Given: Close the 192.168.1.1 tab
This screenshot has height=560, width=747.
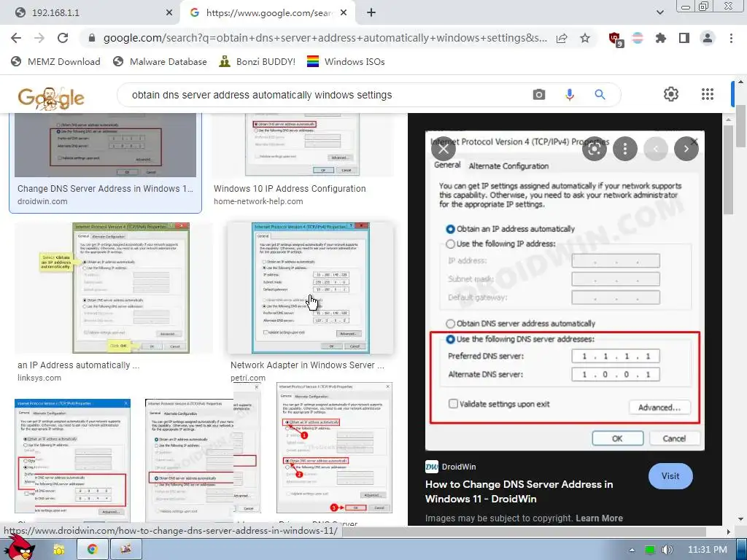Looking at the screenshot, I should [x=169, y=13].
